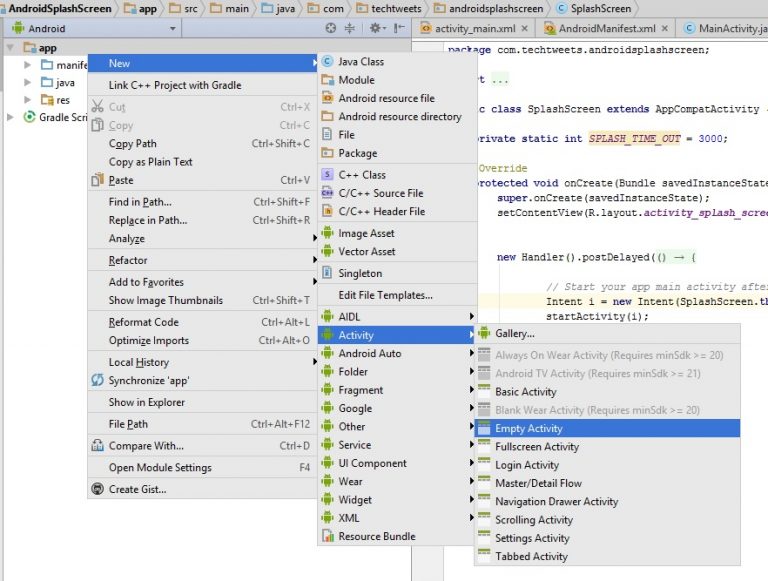The height and width of the screenshot is (581, 768).
Task: Click the scroll-from-source target icon
Action: [331, 29]
